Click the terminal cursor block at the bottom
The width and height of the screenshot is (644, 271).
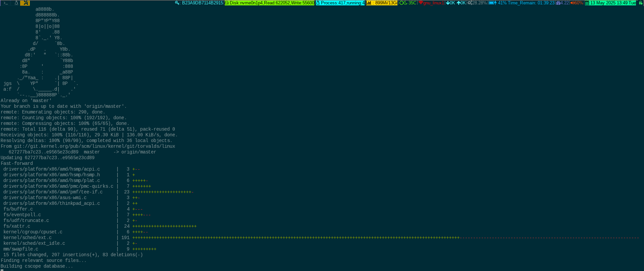(x=2, y=270)
